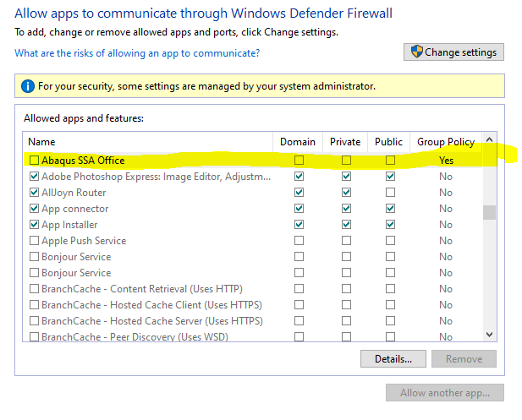Select BranchCache - Hosted Cache Client row
Viewport: 522px width, 420px height.
point(151,305)
